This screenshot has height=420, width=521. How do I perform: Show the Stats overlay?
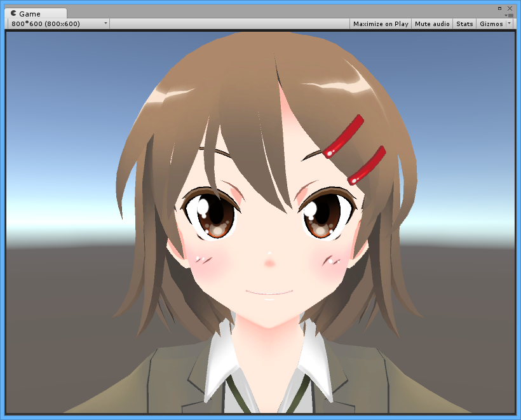click(464, 24)
